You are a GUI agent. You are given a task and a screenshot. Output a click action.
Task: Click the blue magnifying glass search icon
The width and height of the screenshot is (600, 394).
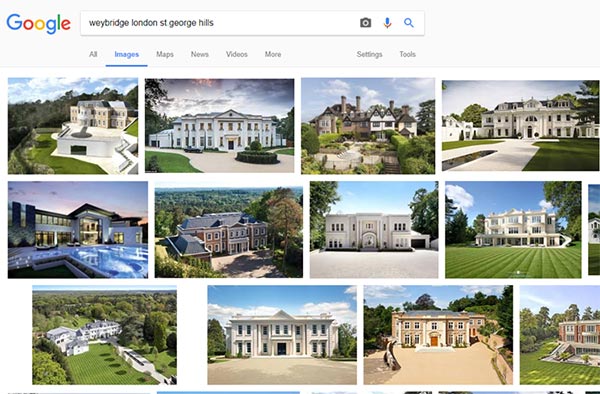tap(409, 23)
